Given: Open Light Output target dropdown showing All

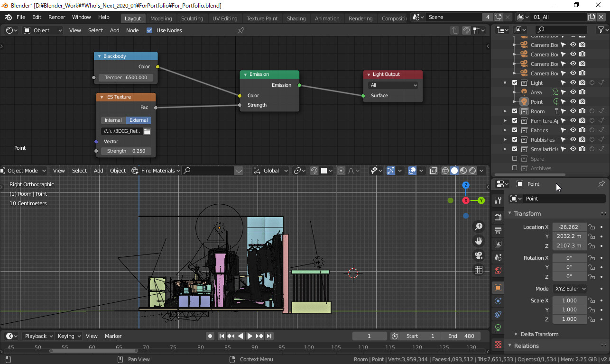Looking at the screenshot, I should point(393,85).
